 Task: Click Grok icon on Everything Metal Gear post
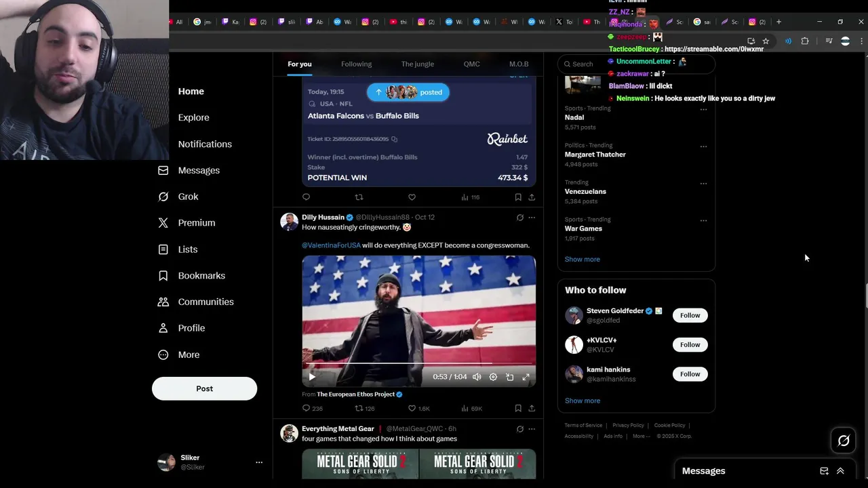(519, 429)
